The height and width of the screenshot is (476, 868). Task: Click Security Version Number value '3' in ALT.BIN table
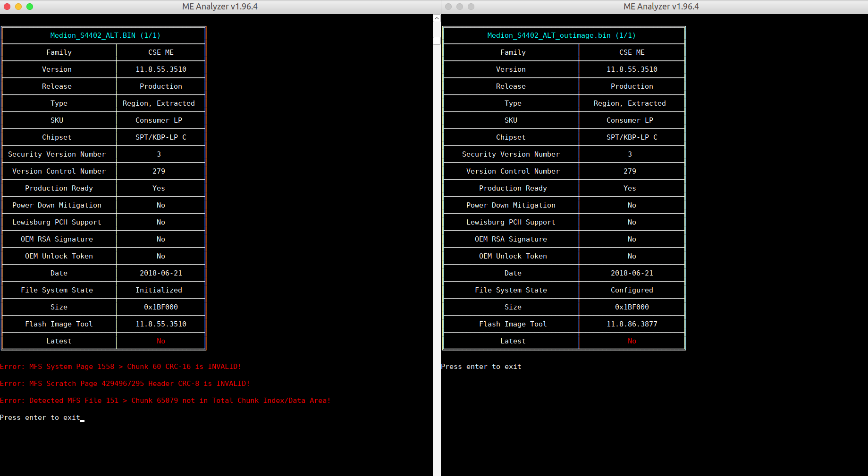pos(159,154)
